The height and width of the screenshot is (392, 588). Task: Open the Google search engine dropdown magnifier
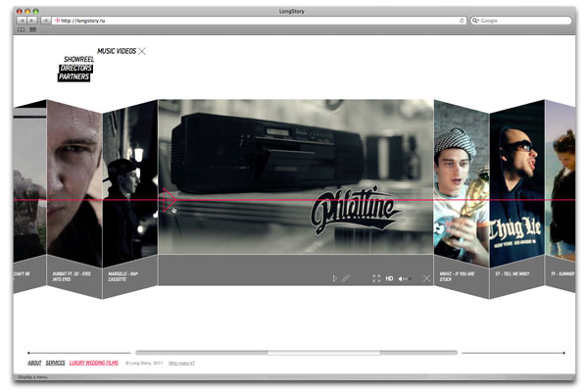(475, 21)
